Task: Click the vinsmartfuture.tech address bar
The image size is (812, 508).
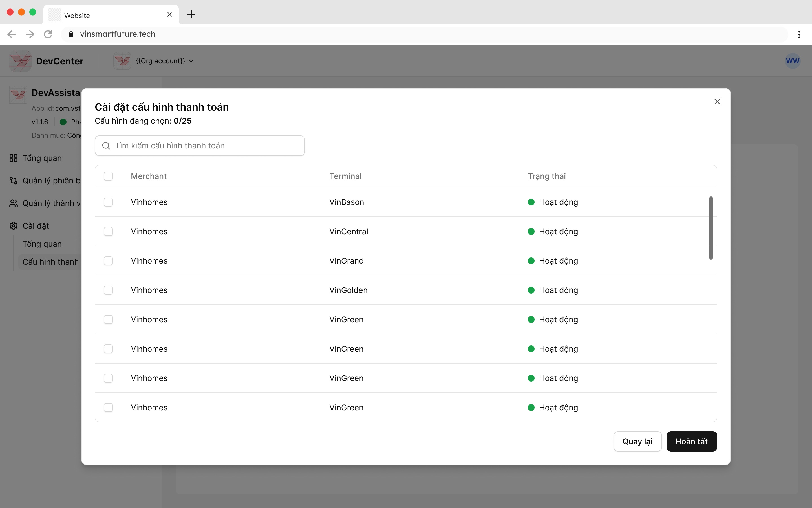Action: (424, 34)
